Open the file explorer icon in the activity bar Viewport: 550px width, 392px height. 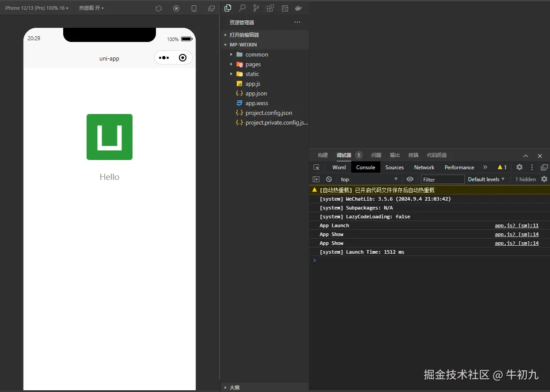tap(228, 8)
